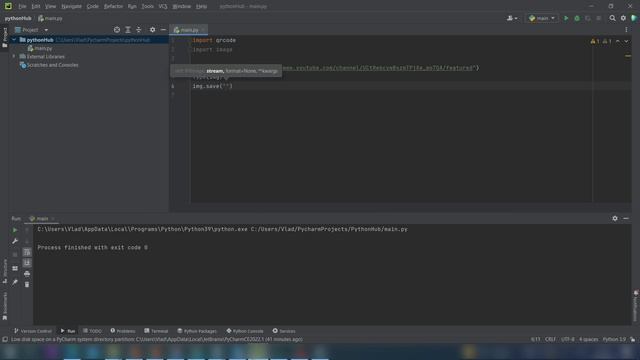Image resolution: width=640 pixels, height=360 pixels.
Task: Place cursor in img.save line of editor
Action: click(212, 86)
